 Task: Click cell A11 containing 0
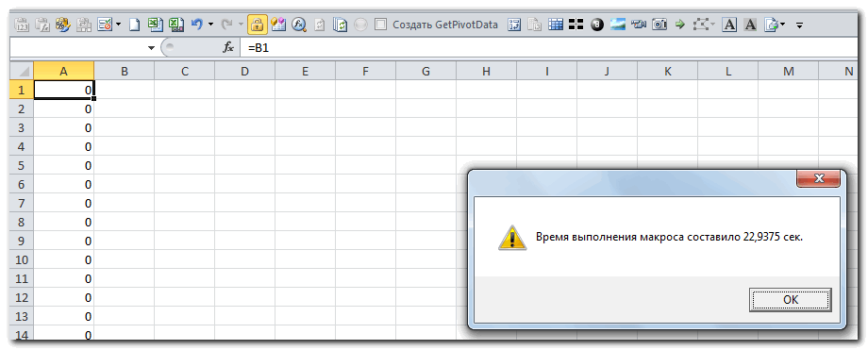(63, 278)
